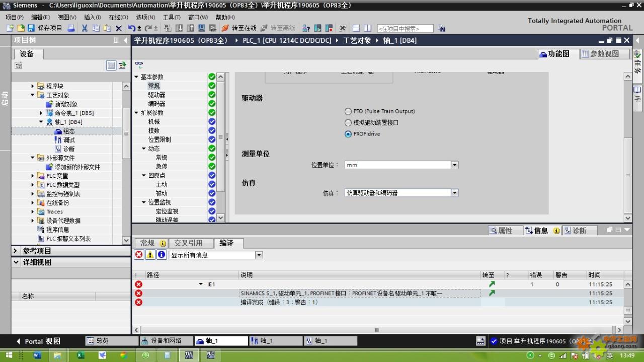Click the start simulation toolbar icon
644x362 pixels.
coord(202,28)
